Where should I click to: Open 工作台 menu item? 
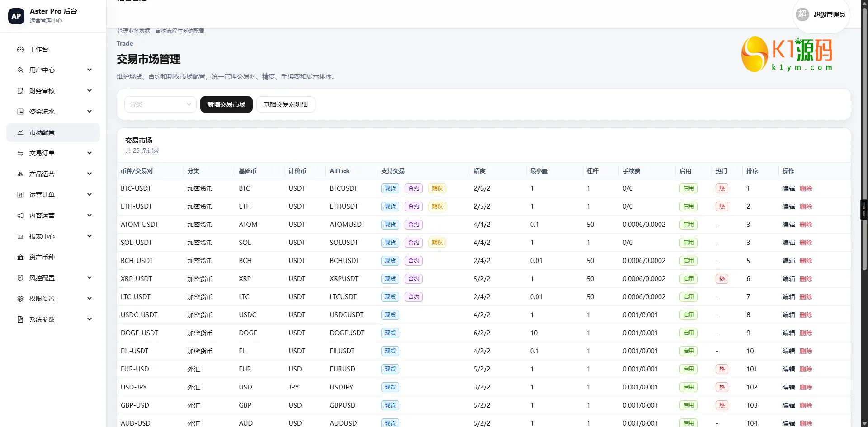pyautogui.click(x=53, y=49)
